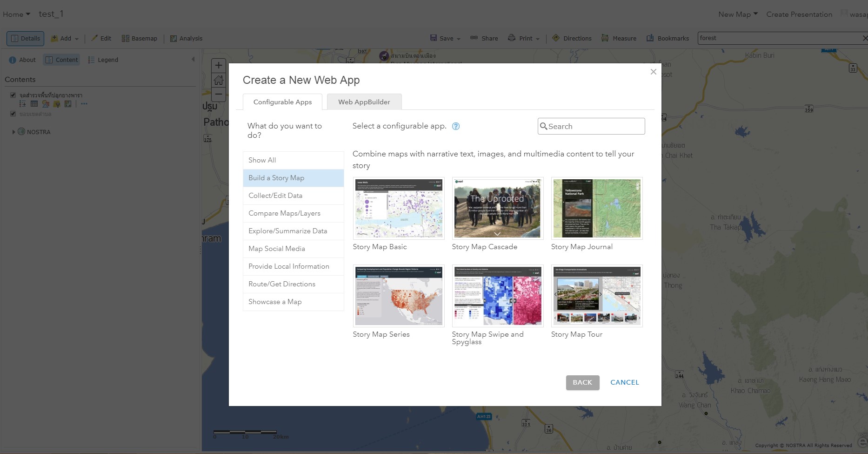
Task: Select Build a Story Map category
Action: (293, 178)
